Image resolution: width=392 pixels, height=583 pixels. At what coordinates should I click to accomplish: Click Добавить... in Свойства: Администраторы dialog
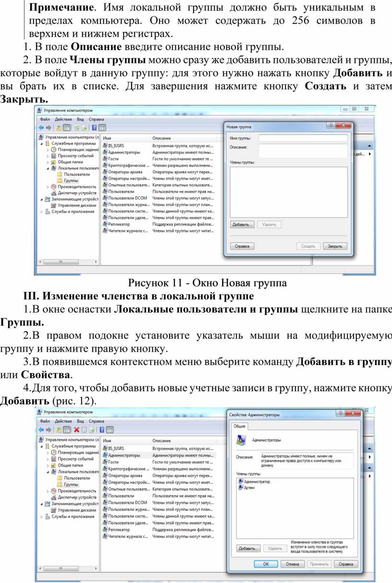(248, 548)
